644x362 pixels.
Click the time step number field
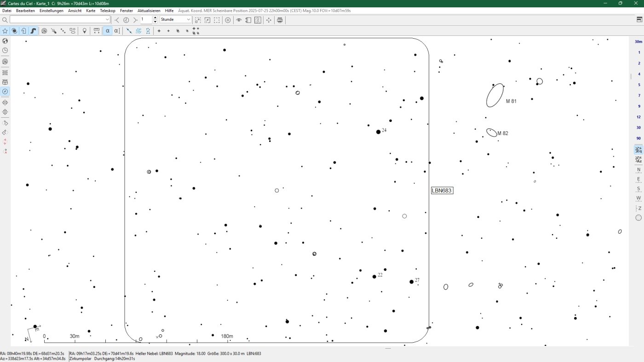[x=146, y=20]
